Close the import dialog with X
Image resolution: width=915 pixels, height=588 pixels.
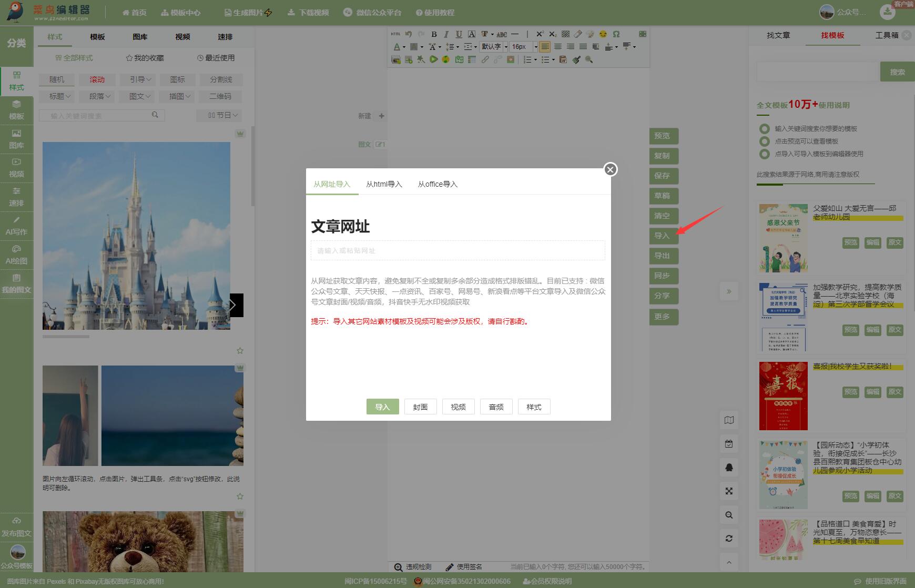coord(610,169)
